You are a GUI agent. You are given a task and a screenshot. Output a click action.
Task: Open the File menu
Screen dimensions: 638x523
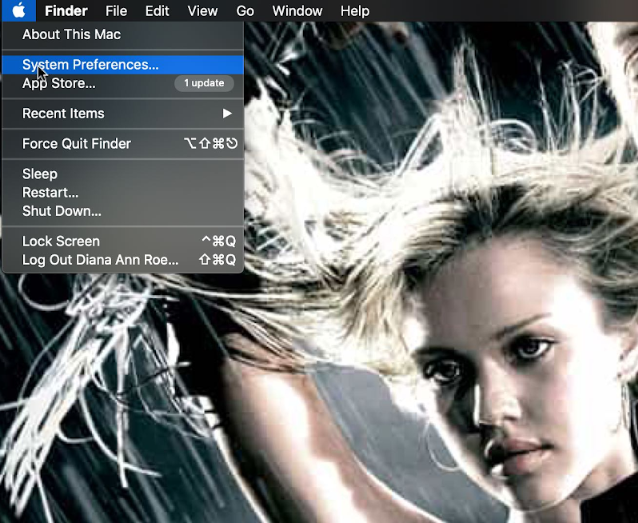point(116,11)
